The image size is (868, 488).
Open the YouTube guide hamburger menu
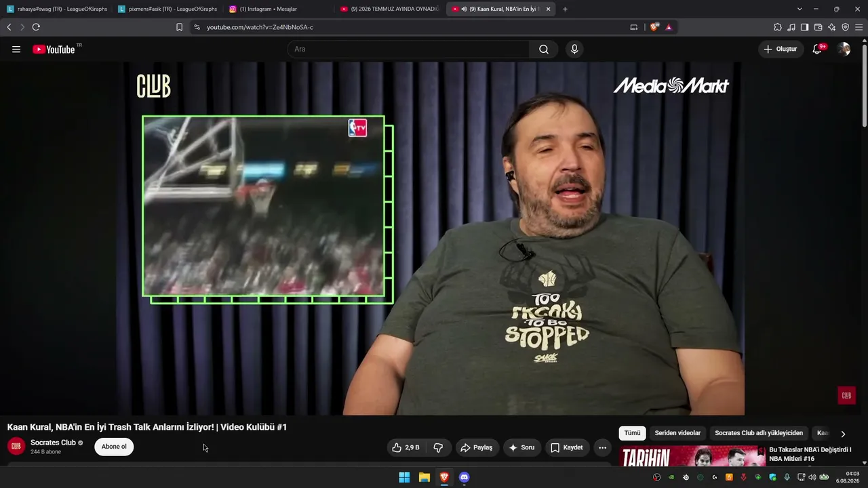16,49
